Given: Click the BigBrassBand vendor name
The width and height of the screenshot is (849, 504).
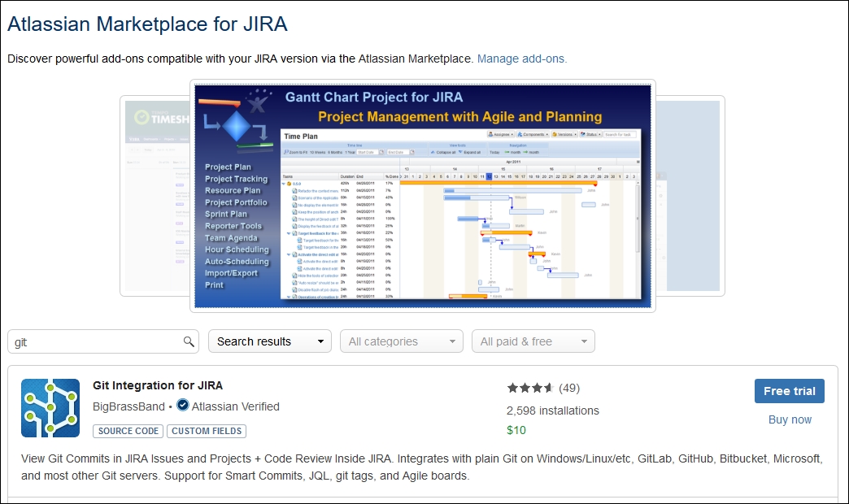Looking at the screenshot, I should point(128,406).
